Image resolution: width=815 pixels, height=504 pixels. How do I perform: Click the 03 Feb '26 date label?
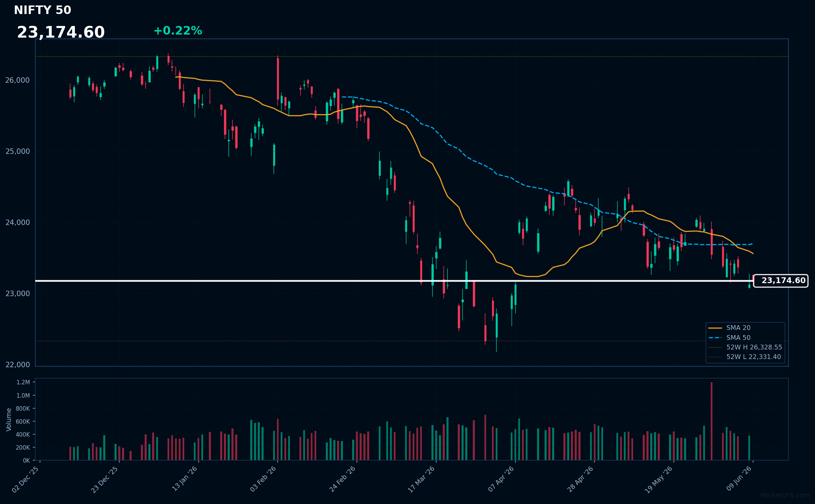263,479
